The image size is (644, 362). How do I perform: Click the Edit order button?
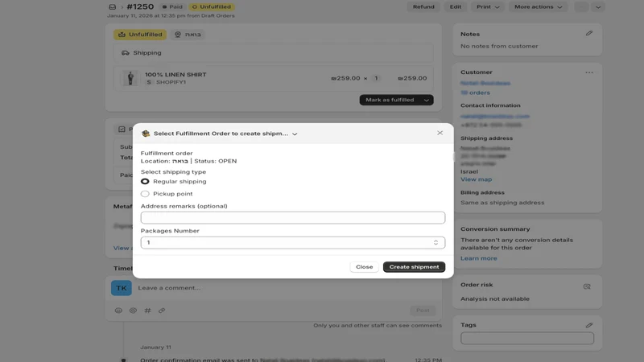click(455, 6)
